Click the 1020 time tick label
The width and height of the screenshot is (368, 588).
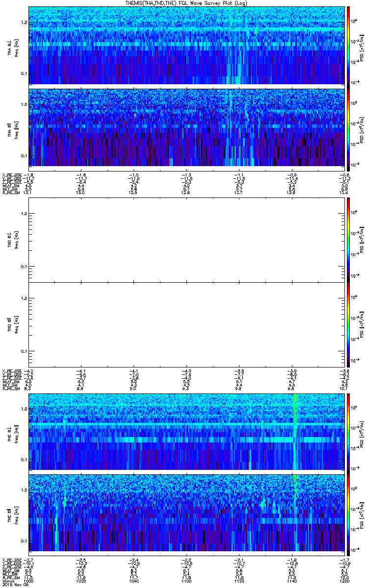(x=81, y=582)
